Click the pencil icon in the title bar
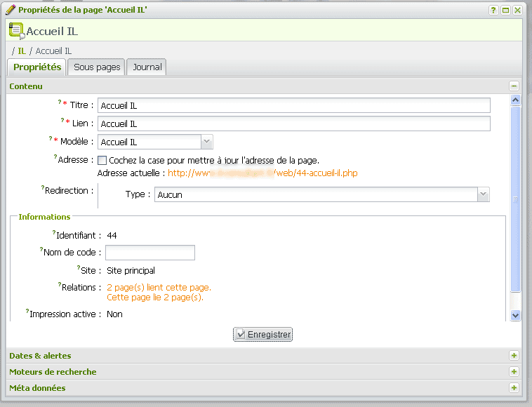Viewport: 532px width, 407px height. click(x=11, y=10)
